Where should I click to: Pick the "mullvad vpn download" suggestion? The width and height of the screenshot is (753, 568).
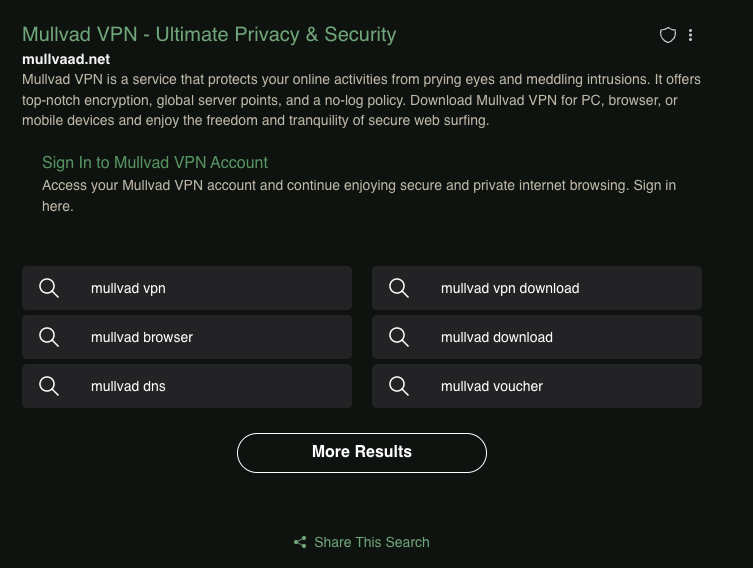(x=510, y=288)
